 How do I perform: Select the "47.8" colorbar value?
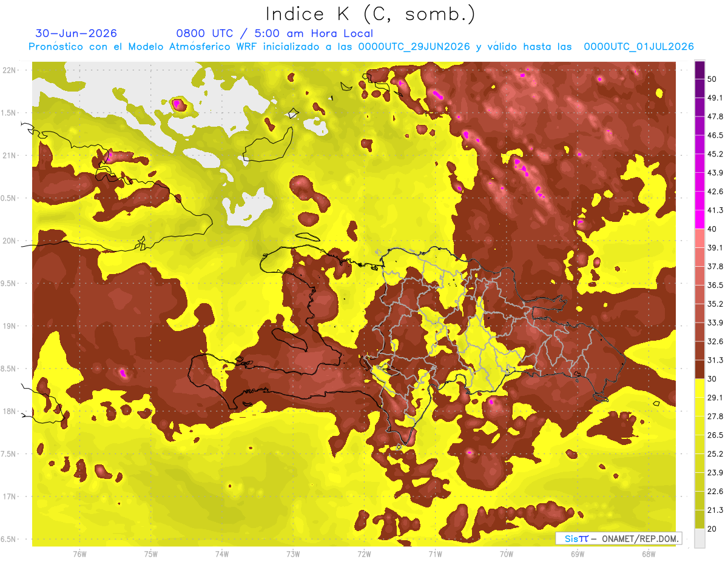[x=715, y=116]
